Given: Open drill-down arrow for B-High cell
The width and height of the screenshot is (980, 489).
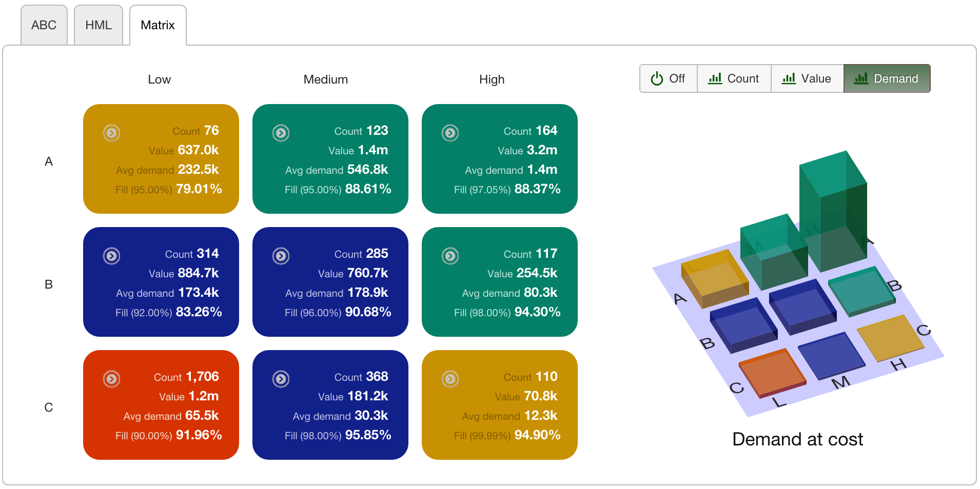Looking at the screenshot, I should (x=450, y=256).
